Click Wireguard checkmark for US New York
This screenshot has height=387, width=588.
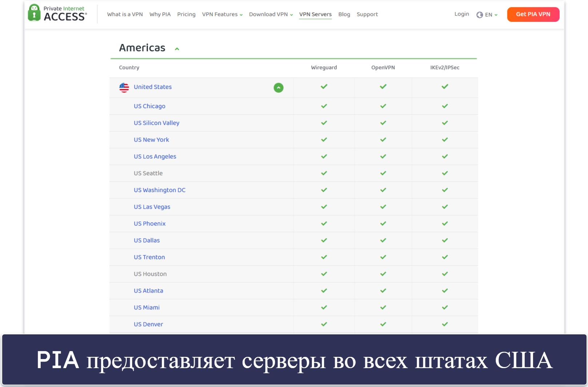click(324, 139)
